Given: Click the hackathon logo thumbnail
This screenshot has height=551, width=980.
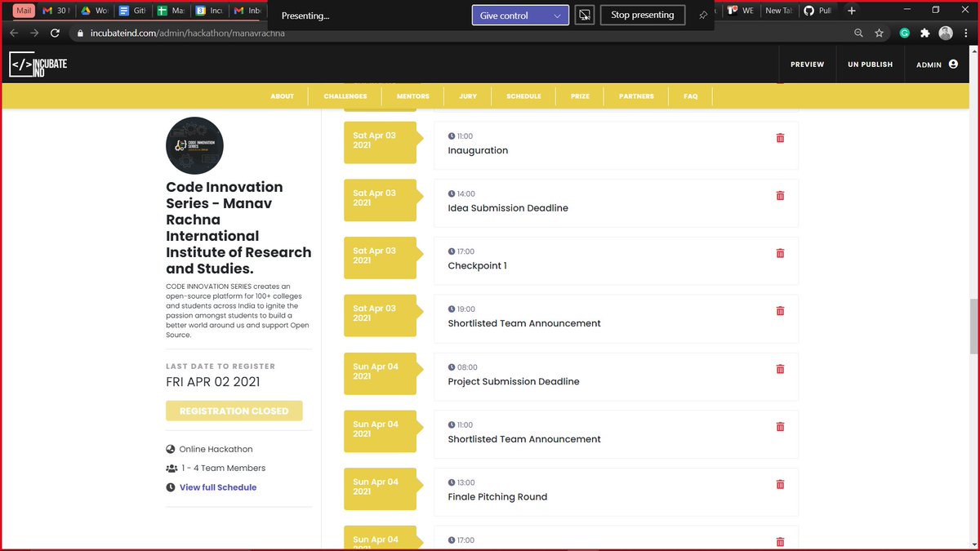Looking at the screenshot, I should coord(194,145).
